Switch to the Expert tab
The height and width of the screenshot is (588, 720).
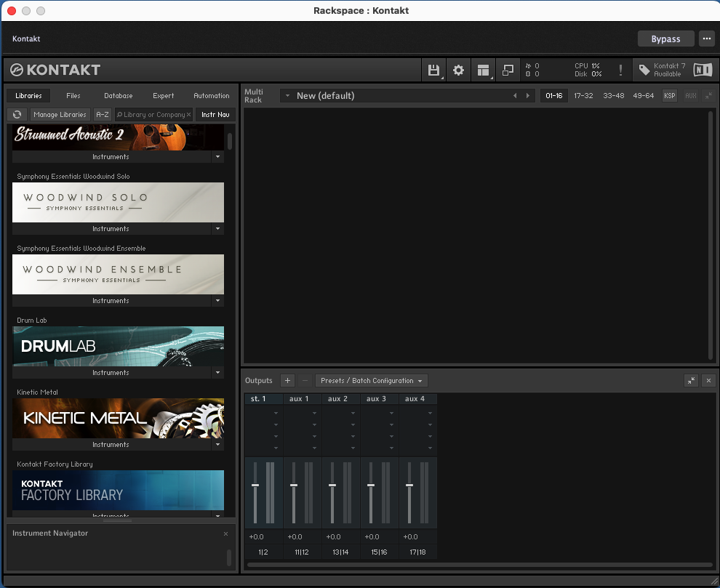(164, 95)
